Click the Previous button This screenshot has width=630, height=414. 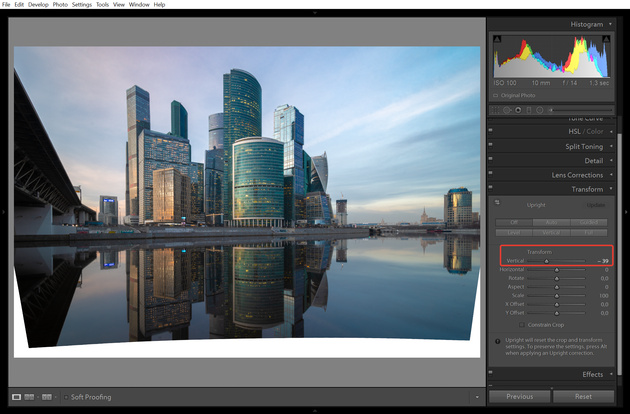(520, 396)
